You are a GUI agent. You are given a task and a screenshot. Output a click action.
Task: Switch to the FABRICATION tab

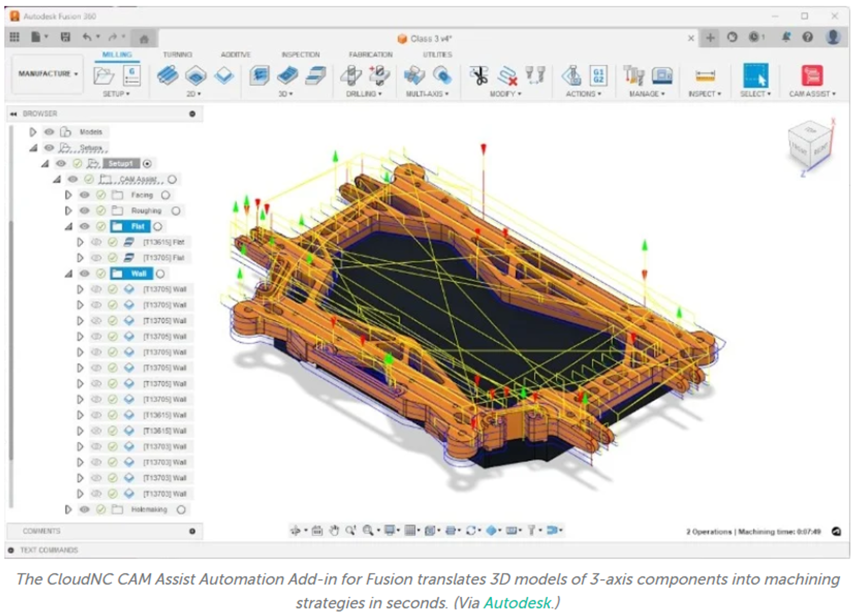pos(370,55)
